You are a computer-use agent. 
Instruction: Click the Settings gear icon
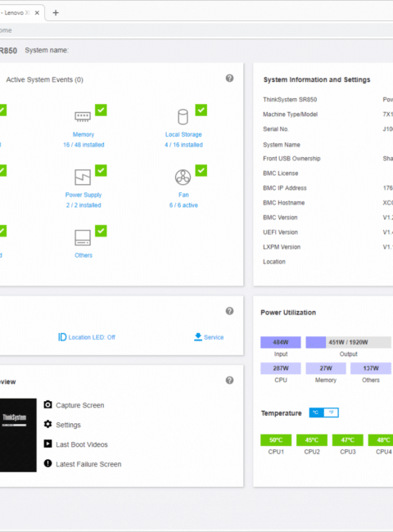coord(47,424)
